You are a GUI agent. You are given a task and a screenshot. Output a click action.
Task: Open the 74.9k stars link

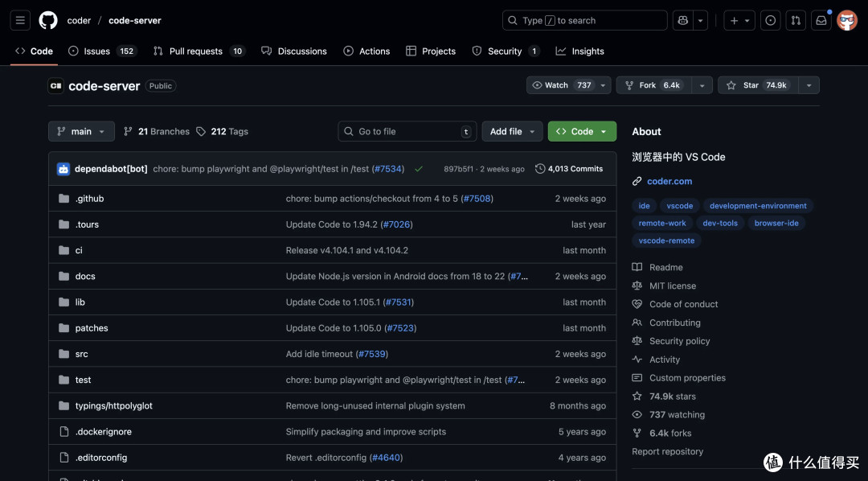coord(673,397)
